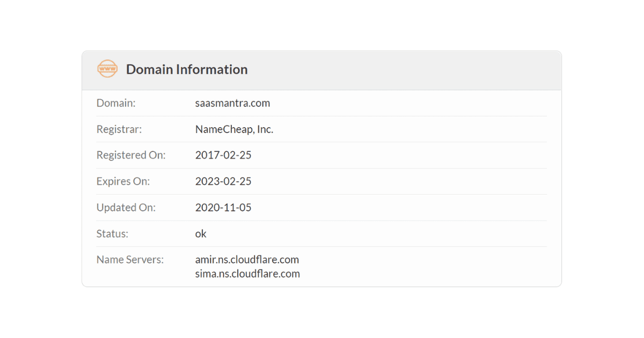Click the Registrar: field label
Viewport: 644px width, 338px height.
[x=119, y=129]
